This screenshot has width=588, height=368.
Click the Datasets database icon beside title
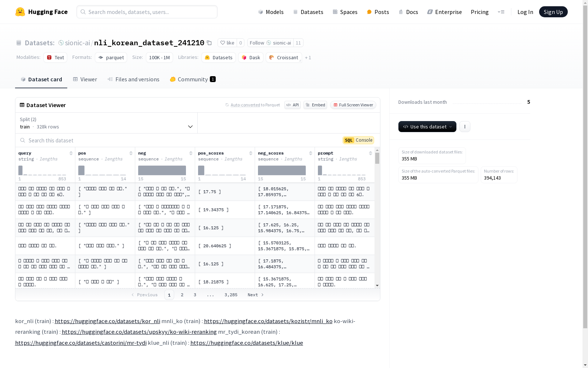coord(19,43)
